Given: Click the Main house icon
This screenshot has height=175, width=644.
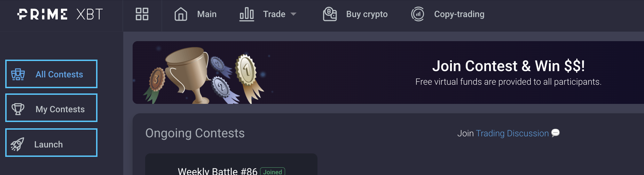Looking at the screenshot, I should coord(181,14).
